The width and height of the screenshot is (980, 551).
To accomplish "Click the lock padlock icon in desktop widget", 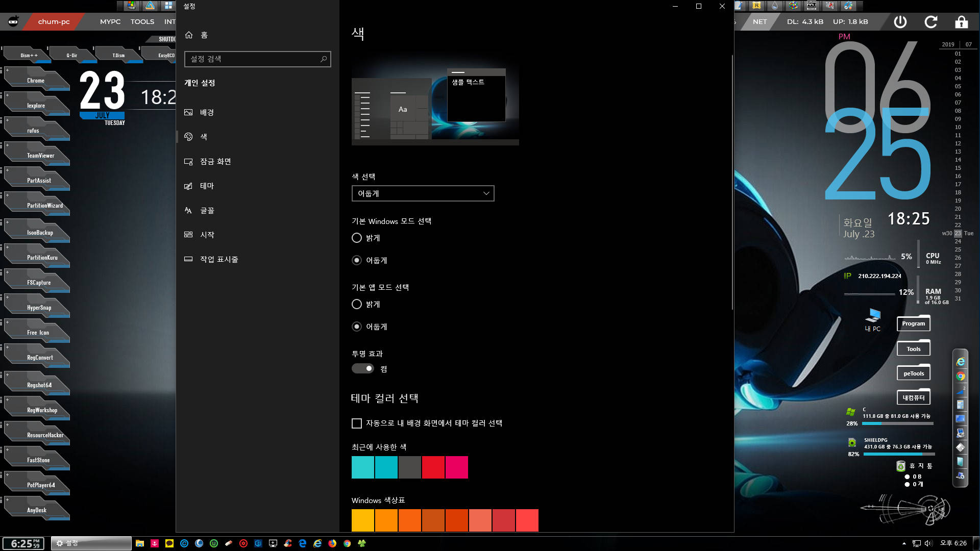I will 962,22.
